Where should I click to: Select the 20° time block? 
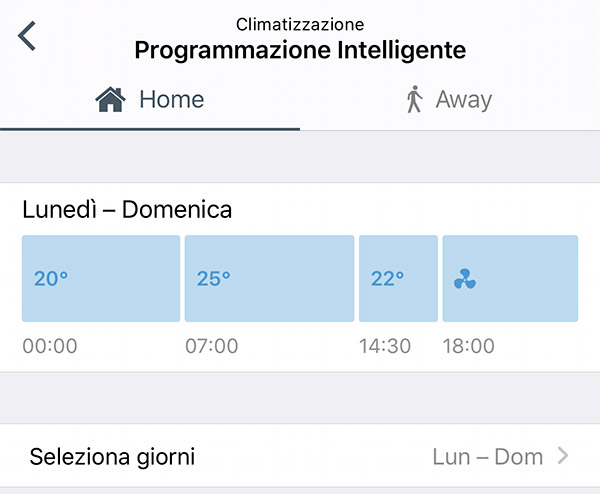pos(101,279)
